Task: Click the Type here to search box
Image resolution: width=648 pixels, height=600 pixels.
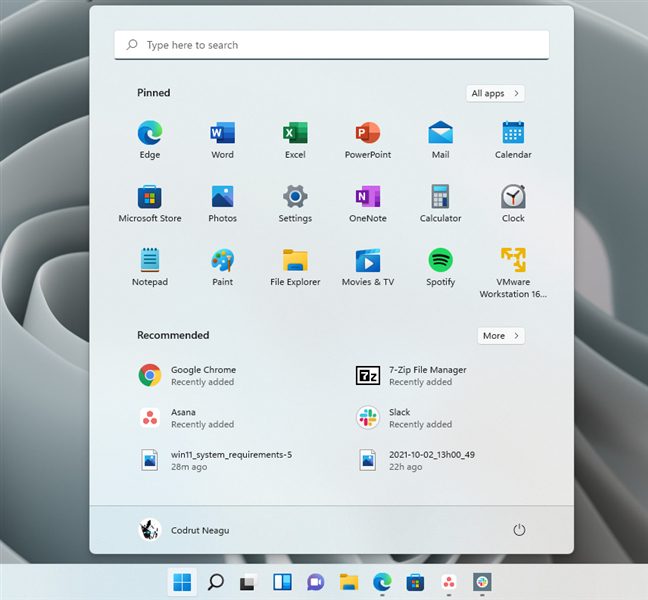Action: [x=331, y=45]
